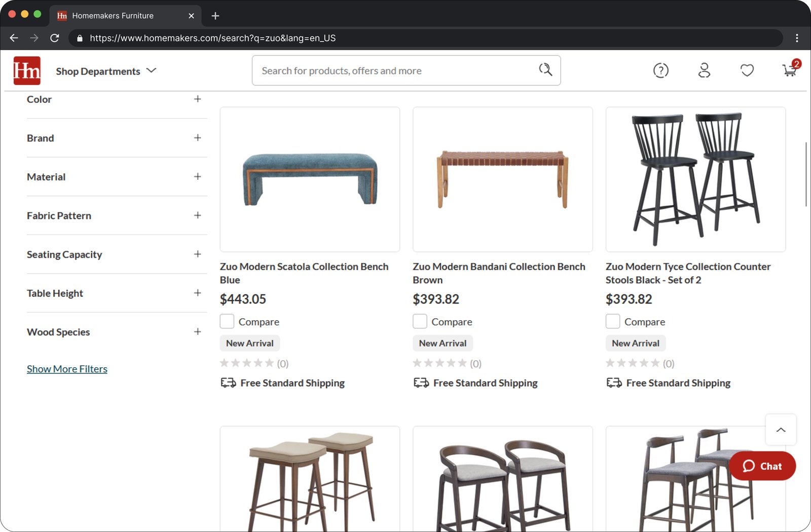Click the $393.82 price under Tyce Stools
Viewport: 811px width, 532px height.
(629, 299)
